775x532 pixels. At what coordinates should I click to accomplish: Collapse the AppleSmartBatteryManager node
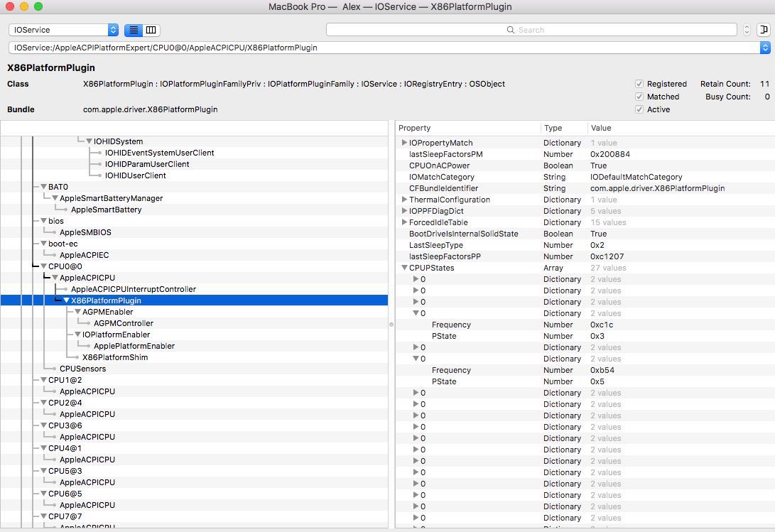55,198
